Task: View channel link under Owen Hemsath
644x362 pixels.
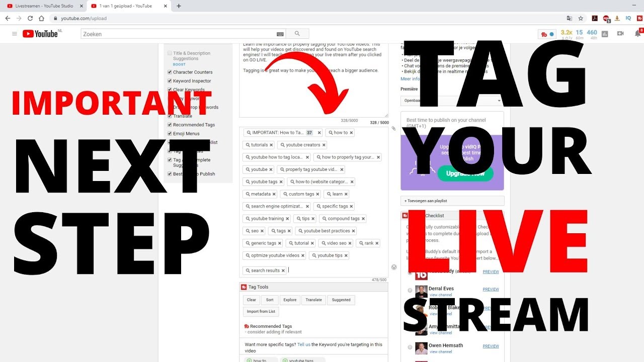Action: click(440, 352)
